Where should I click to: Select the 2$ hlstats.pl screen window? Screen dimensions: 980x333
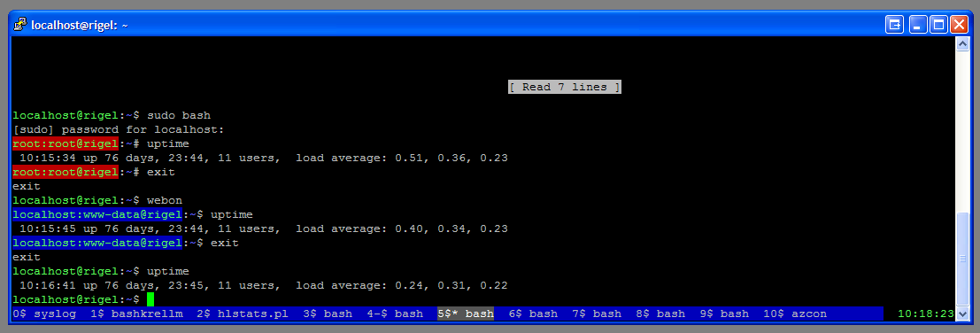[243, 314]
